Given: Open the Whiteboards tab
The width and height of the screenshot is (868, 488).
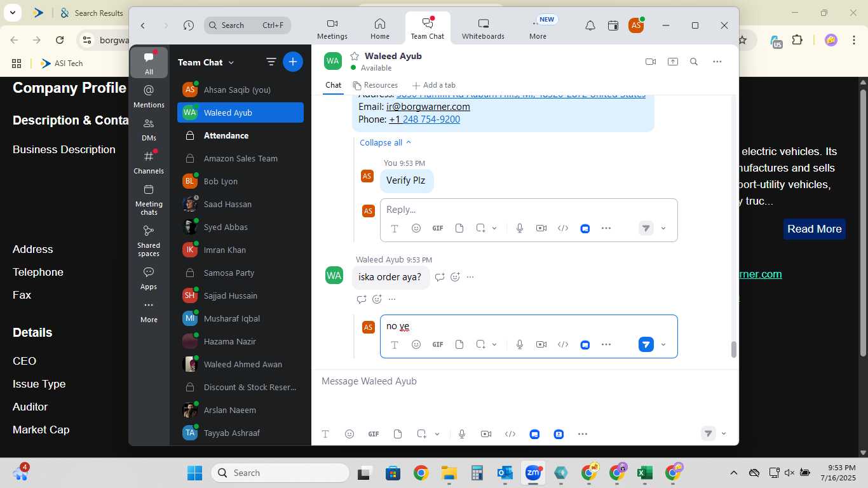Looking at the screenshot, I should (483, 29).
